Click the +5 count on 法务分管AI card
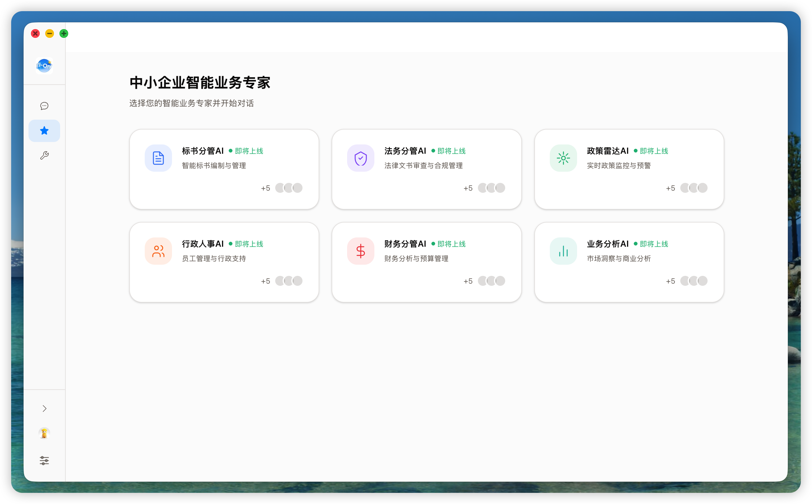 468,188
